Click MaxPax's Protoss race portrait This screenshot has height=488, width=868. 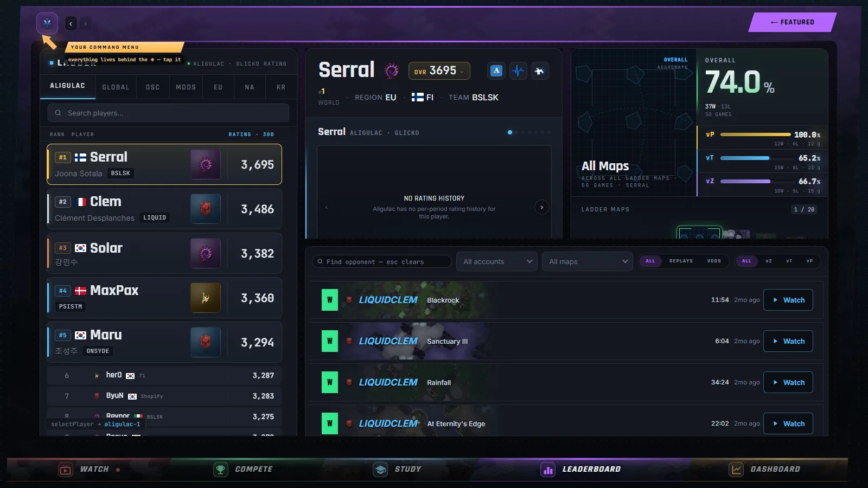click(206, 298)
